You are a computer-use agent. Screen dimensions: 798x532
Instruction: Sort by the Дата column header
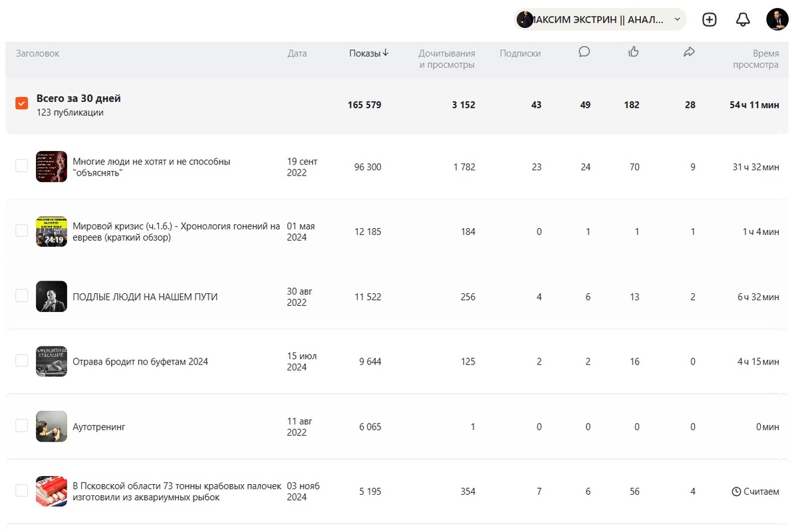pos(297,53)
